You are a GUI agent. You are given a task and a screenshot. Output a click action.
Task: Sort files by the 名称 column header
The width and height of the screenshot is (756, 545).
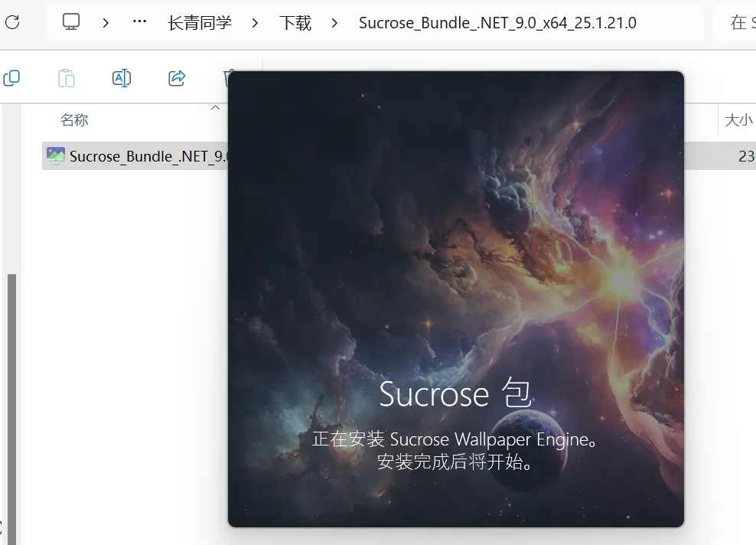[74, 120]
